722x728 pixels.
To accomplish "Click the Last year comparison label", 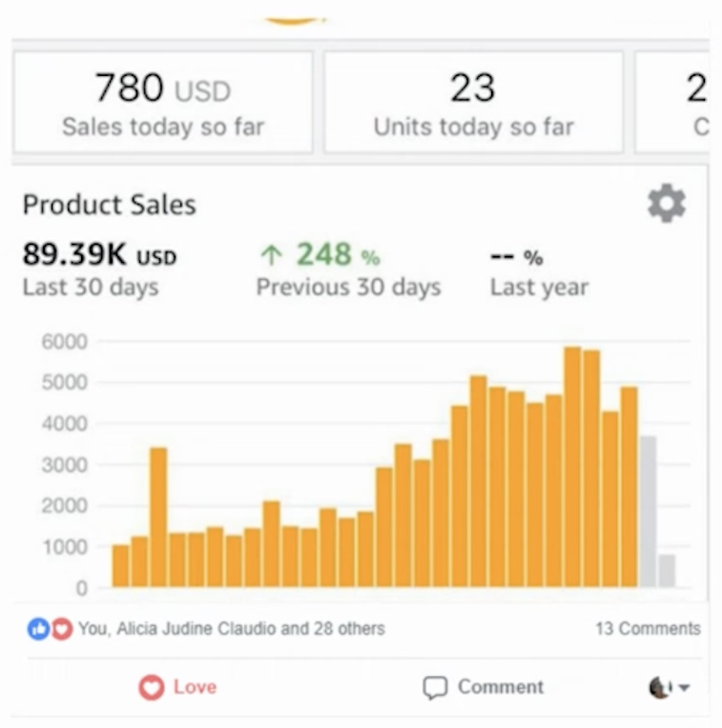I will tap(539, 287).
